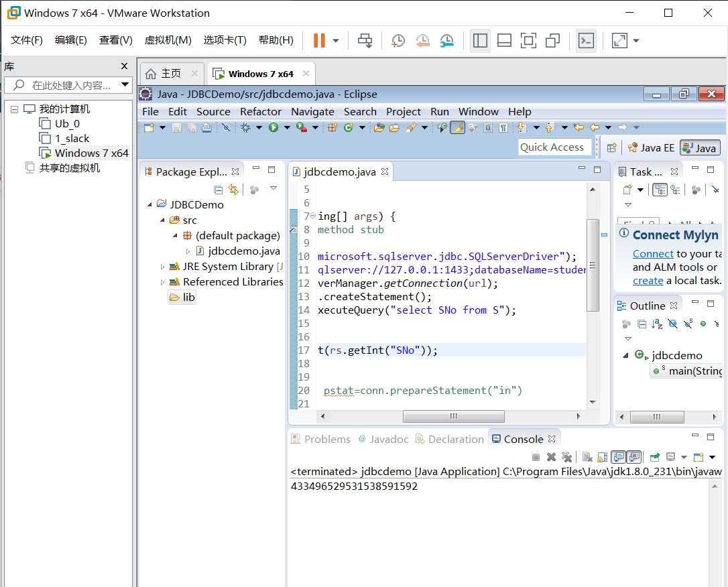This screenshot has height=587, width=728.
Task: Click Sort alphabetically icon in Outline
Action: click(657, 324)
